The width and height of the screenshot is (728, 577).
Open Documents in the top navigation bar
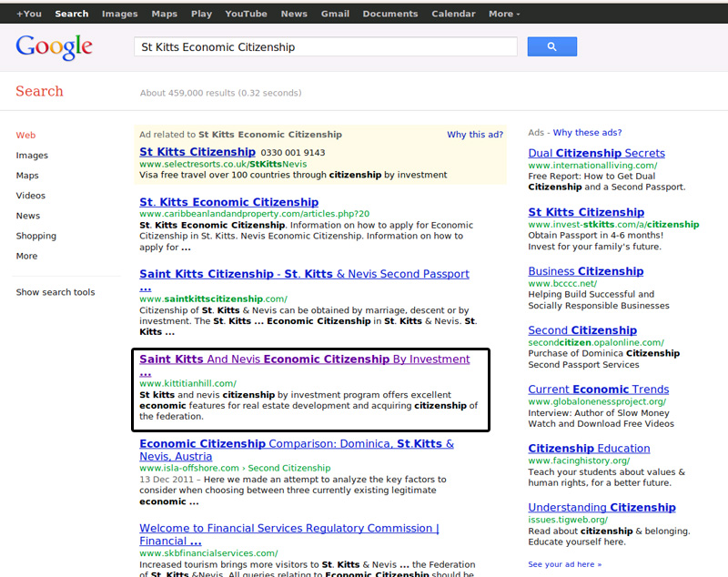click(390, 14)
